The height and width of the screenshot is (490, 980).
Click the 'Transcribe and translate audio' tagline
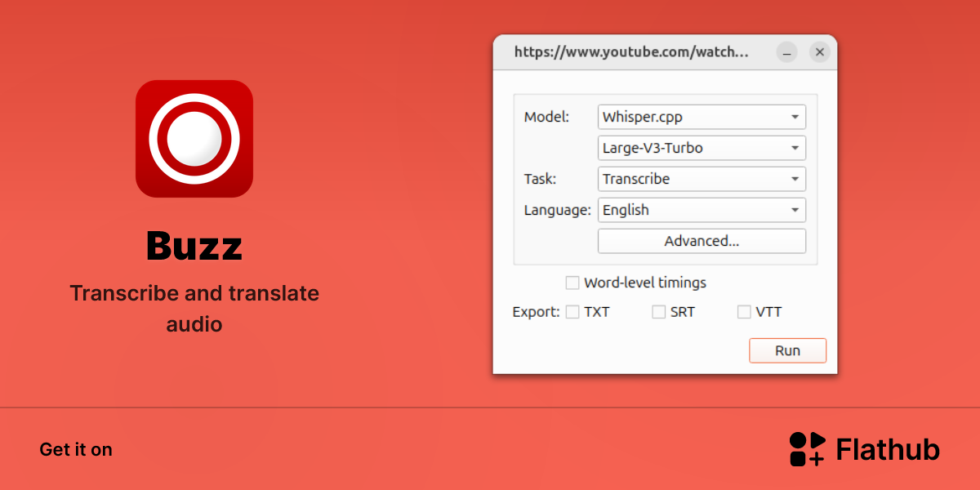pos(194,309)
